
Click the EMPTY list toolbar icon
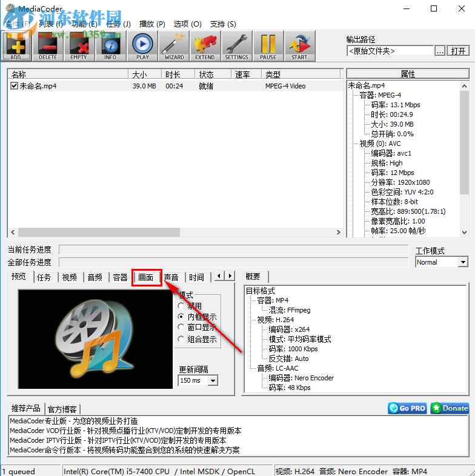pyautogui.click(x=79, y=46)
